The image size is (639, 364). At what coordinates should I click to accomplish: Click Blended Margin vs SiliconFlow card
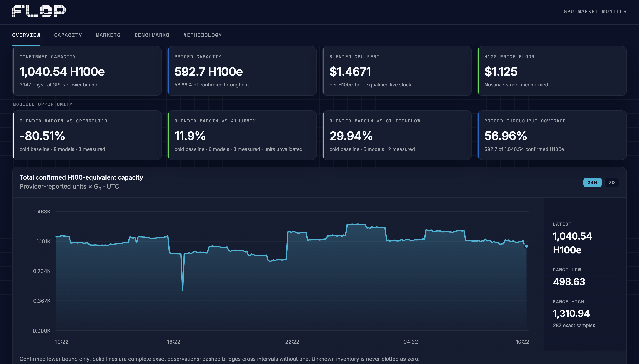(x=397, y=135)
